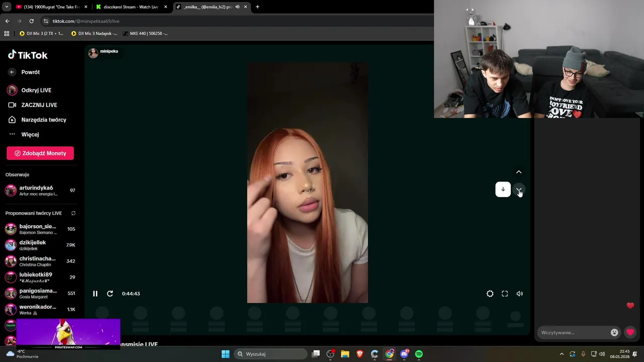Open the system volume control
This screenshot has height=362, width=644.
click(602, 354)
